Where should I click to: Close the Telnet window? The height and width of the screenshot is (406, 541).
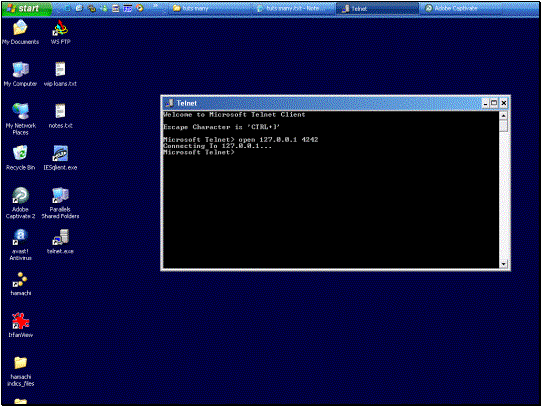pos(504,103)
